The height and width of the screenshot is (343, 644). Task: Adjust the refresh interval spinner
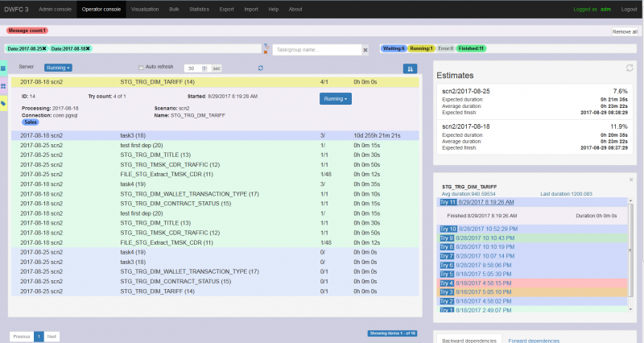(204, 68)
